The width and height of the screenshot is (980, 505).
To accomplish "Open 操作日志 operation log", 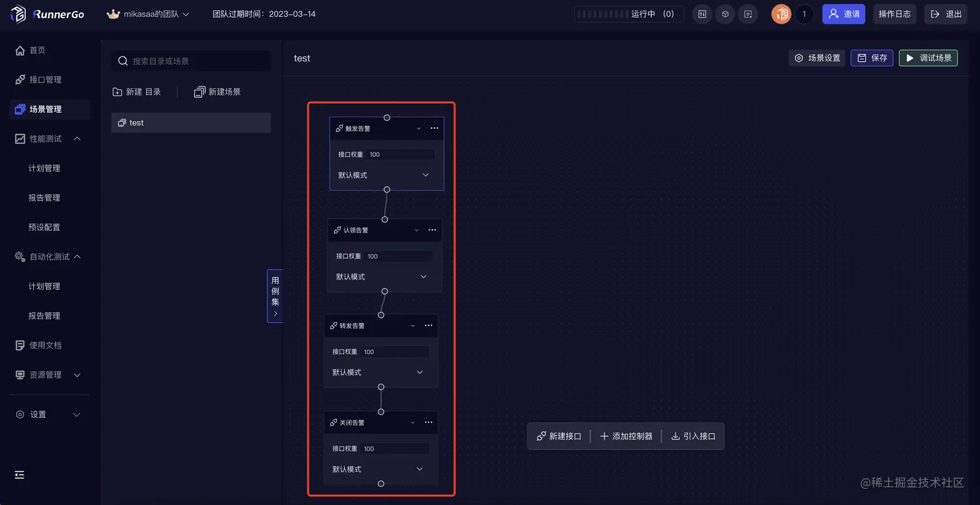I will [894, 14].
